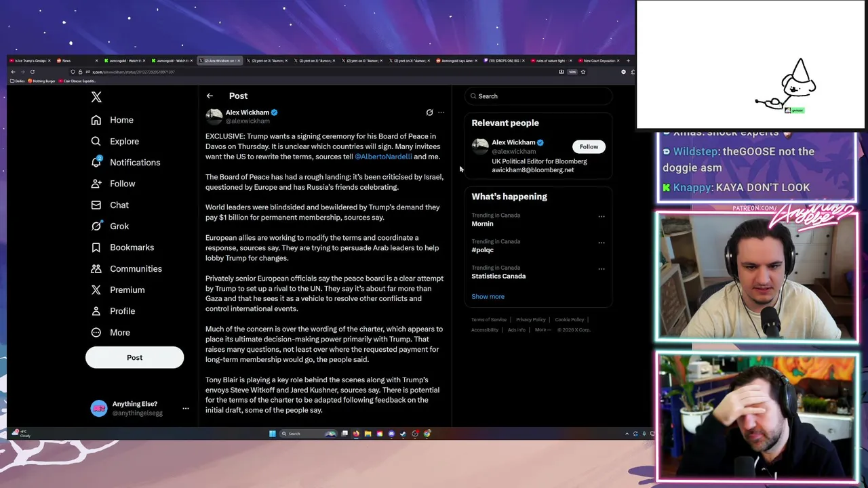This screenshot has width=868, height=488.
Task: Open Task View in the taskbar
Action: pyautogui.click(x=344, y=434)
